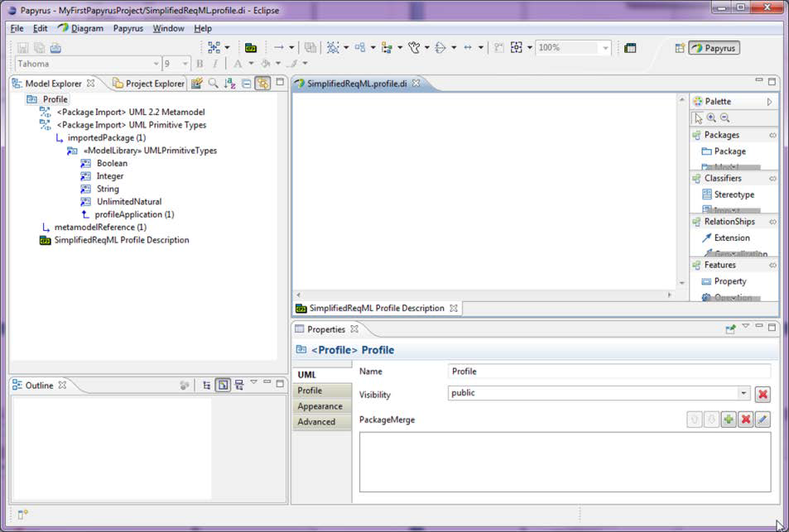
Task: Click the collapse all icon in Model Explorer
Action: pos(246,84)
